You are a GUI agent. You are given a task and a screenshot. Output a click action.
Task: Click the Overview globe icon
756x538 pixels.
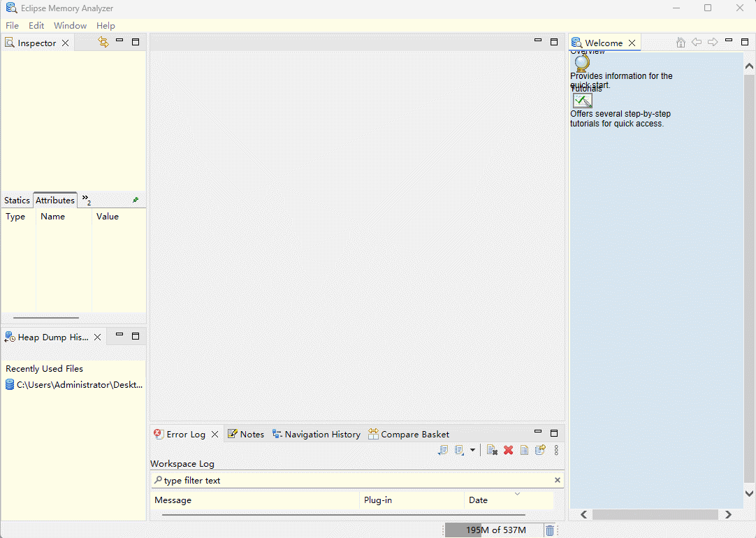point(581,64)
